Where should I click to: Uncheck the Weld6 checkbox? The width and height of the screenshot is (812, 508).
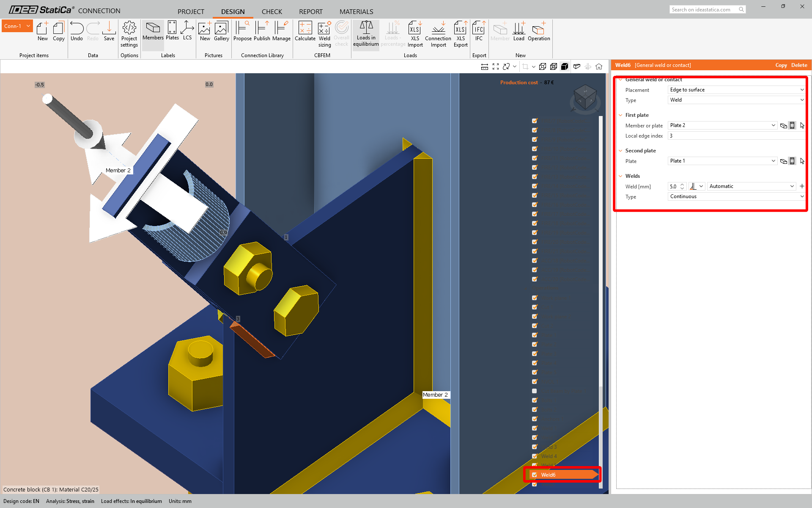(535, 475)
